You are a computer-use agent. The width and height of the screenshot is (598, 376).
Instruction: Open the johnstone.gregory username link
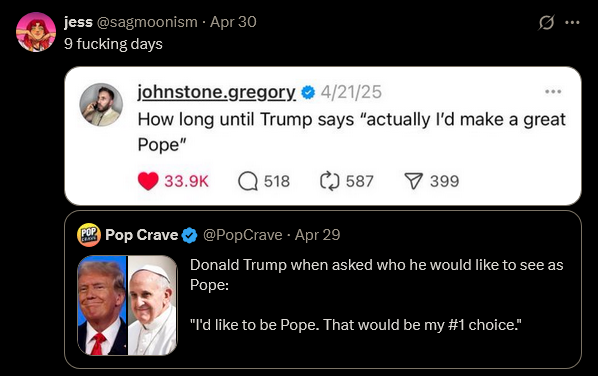pos(216,92)
